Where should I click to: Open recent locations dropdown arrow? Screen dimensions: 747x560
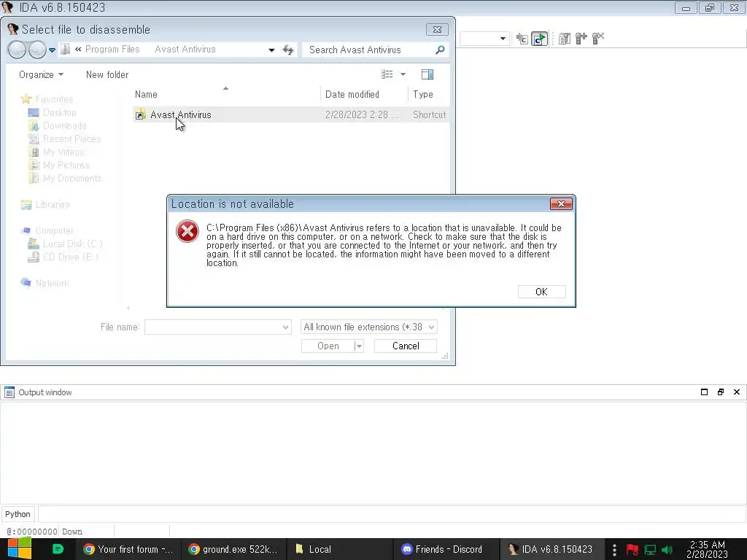pyautogui.click(x=52, y=50)
